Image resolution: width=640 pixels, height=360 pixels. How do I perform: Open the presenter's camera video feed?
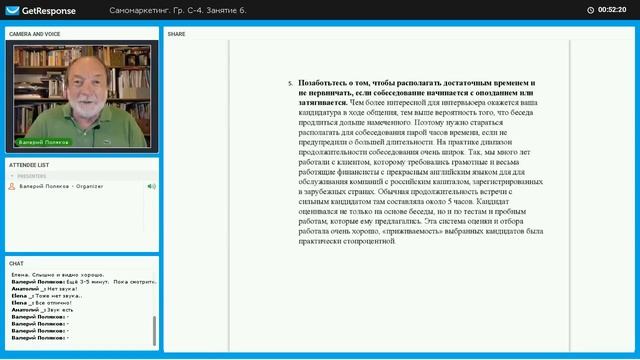[x=82, y=96]
